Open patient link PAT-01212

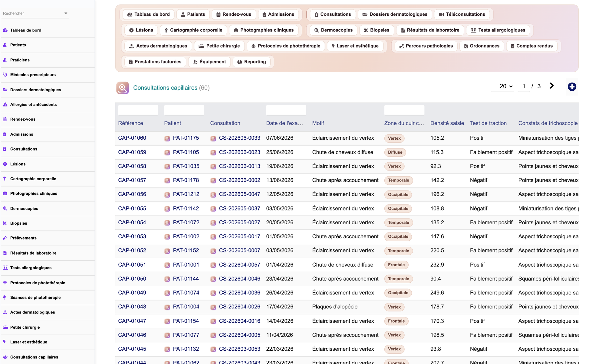click(x=186, y=194)
